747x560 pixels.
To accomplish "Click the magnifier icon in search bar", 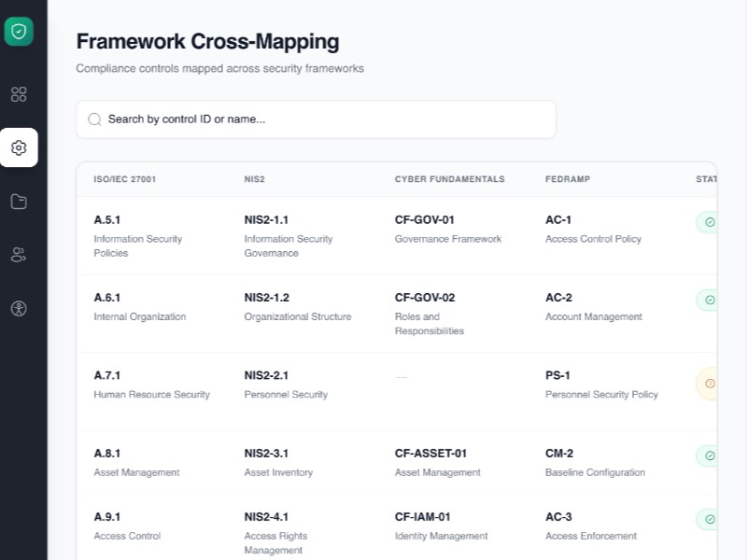I will [94, 119].
